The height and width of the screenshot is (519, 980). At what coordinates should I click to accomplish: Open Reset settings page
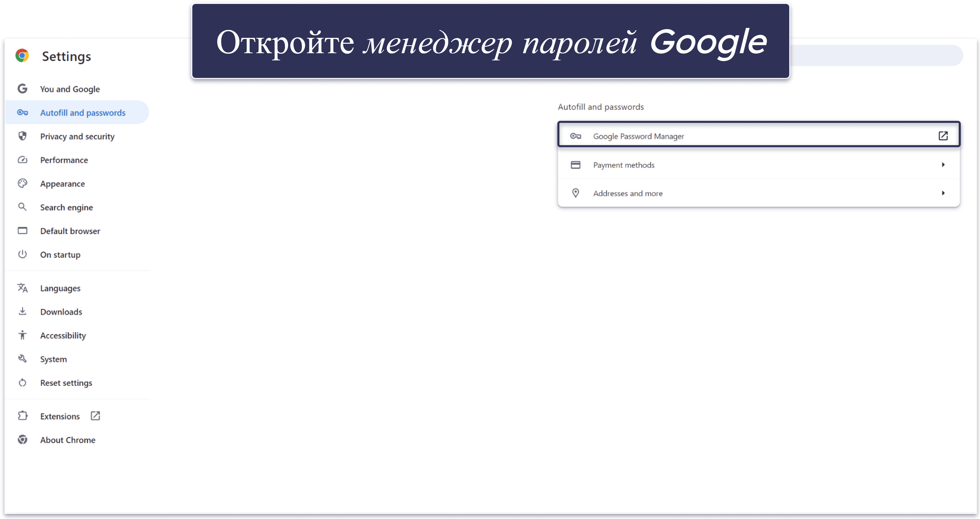click(x=77, y=382)
